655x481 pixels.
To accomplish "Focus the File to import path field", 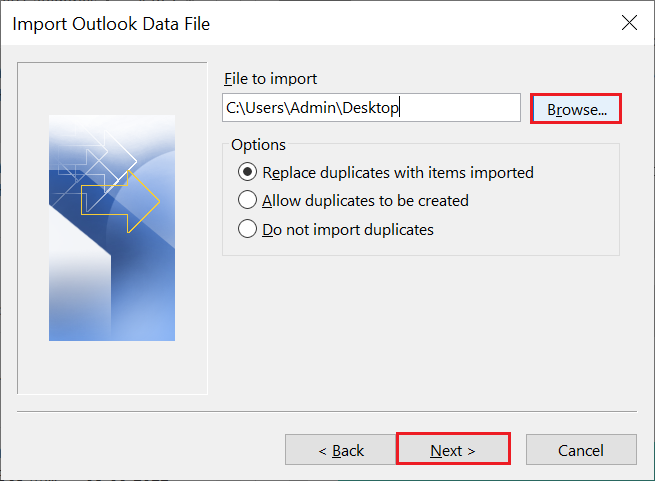I will pyautogui.click(x=371, y=108).
